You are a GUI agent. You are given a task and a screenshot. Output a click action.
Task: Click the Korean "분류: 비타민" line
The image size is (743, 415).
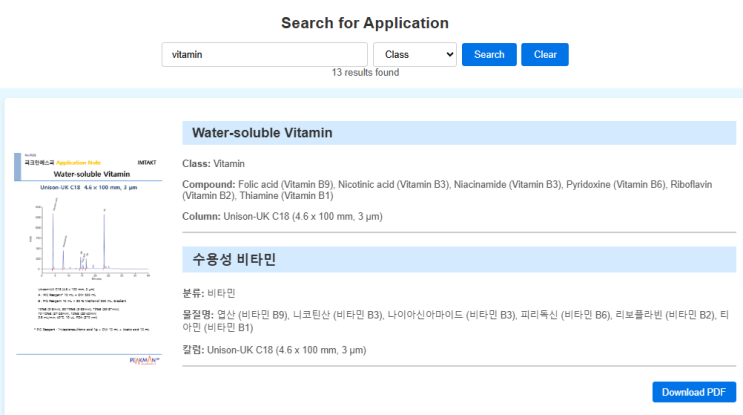click(x=209, y=293)
